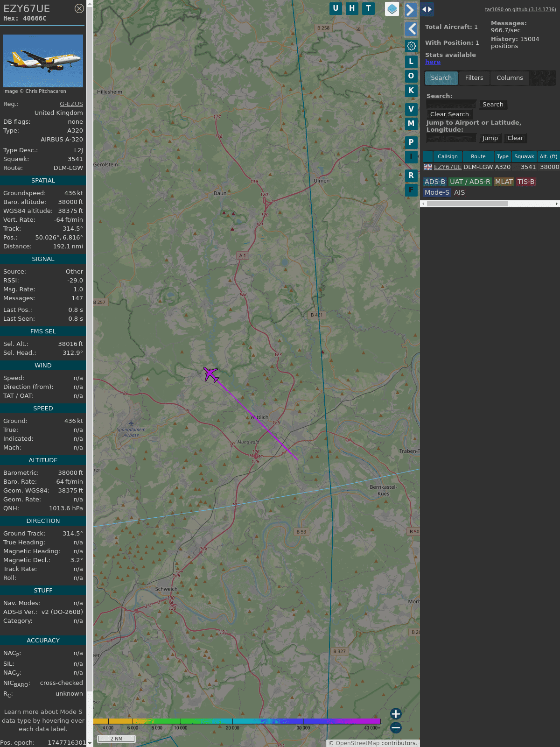Screen dimensions: 560x747
Task: Open the G-EZUS registration link
Action: click(x=71, y=104)
